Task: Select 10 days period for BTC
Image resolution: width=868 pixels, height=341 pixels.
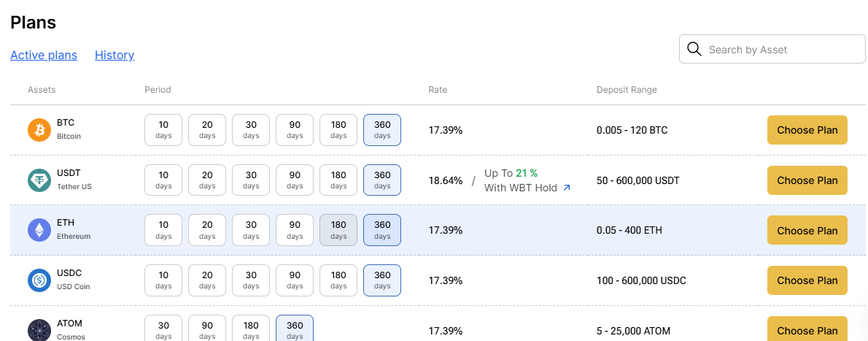Action: point(163,130)
